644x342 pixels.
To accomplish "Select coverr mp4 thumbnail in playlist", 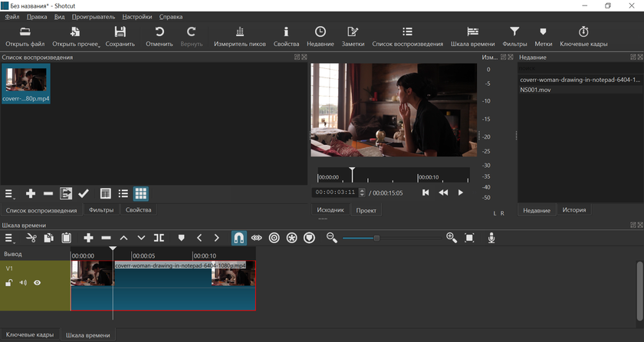I will (x=26, y=84).
